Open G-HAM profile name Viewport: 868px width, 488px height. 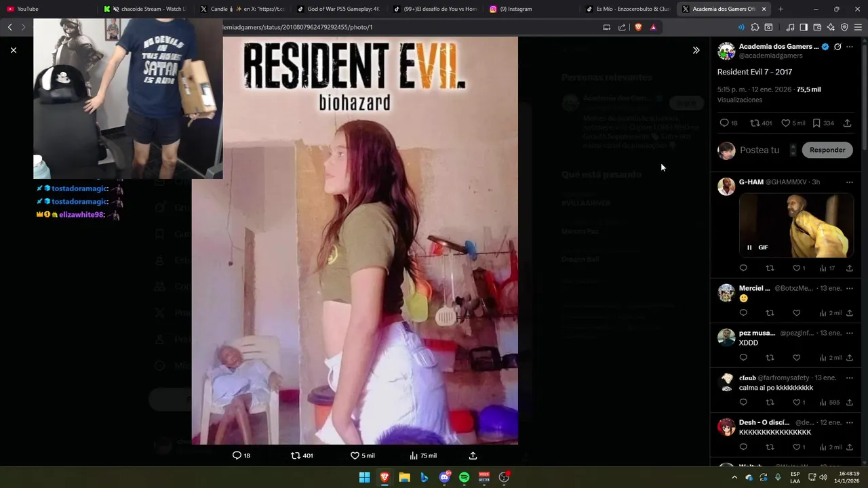751,182
